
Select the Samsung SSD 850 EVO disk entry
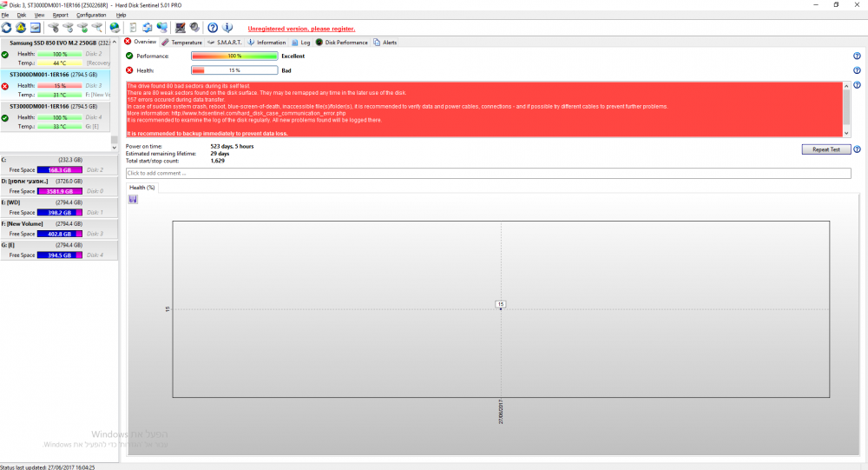pyautogui.click(x=56, y=53)
